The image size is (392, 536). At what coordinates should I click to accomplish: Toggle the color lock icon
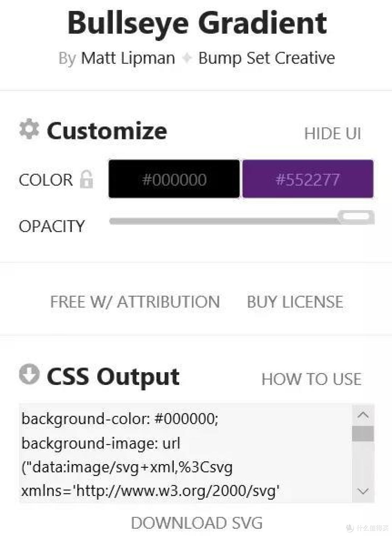click(x=86, y=179)
